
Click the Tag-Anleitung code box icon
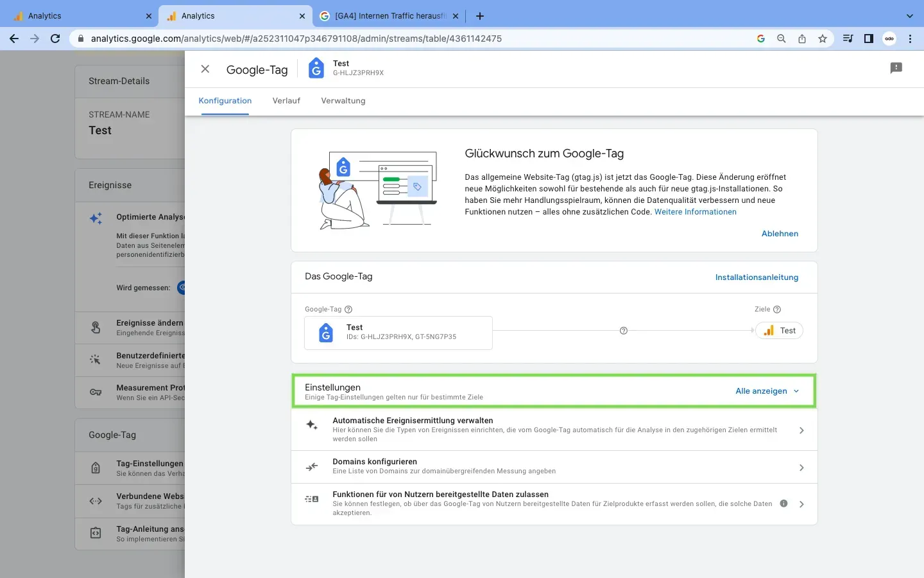coord(96,533)
